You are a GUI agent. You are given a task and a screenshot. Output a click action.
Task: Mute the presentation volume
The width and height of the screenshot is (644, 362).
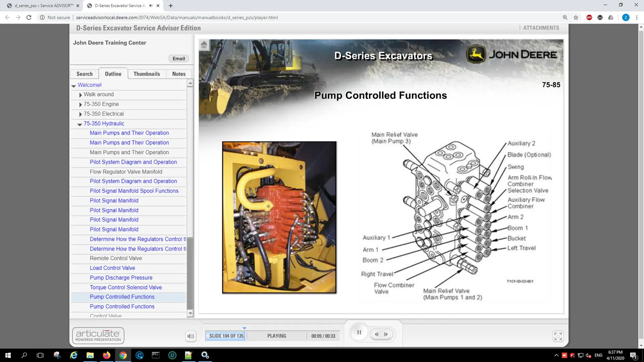tap(191, 336)
